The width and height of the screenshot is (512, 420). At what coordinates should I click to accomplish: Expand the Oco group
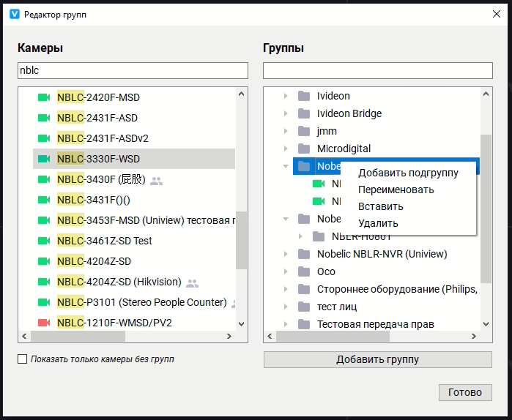click(286, 271)
